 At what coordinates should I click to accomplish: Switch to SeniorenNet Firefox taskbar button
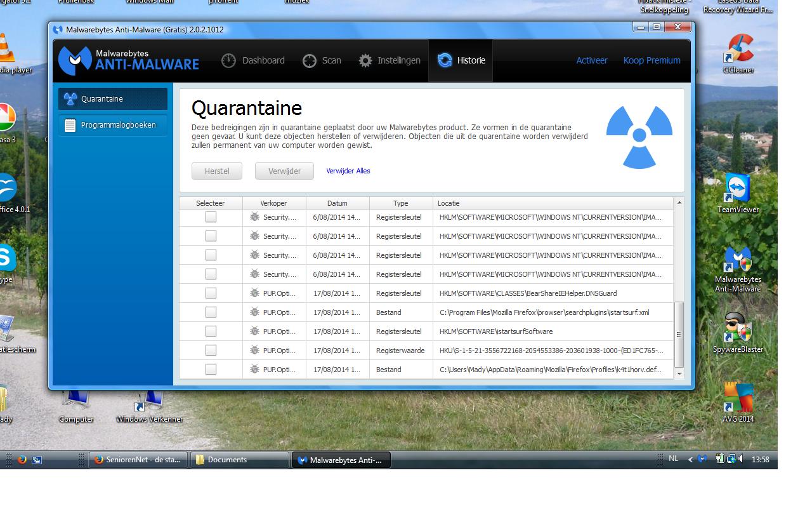coord(138,460)
